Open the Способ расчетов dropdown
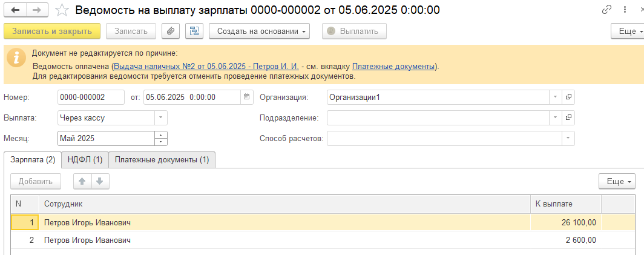This screenshot has height=255, width=644. tap(568, 138)
